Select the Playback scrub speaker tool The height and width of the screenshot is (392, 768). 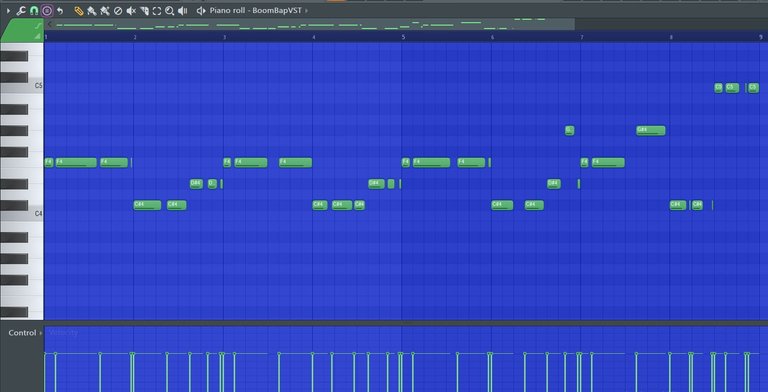[183, 11]
